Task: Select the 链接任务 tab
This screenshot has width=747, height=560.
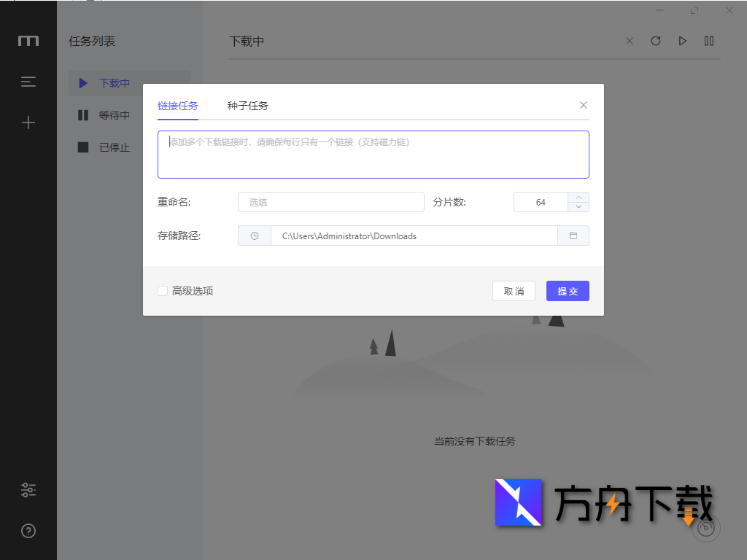Action: tap(177, 105)
